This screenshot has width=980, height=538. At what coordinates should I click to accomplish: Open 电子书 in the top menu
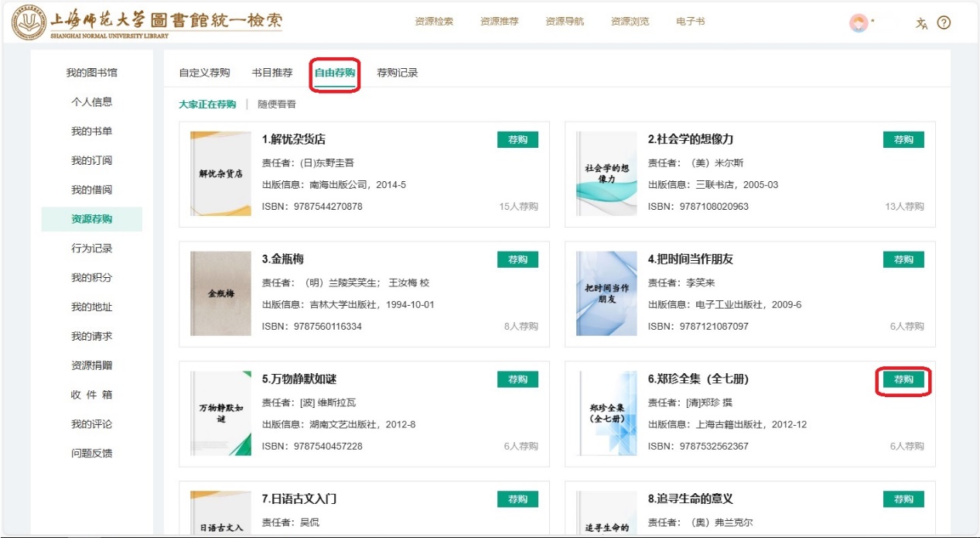tap(690, 22)
